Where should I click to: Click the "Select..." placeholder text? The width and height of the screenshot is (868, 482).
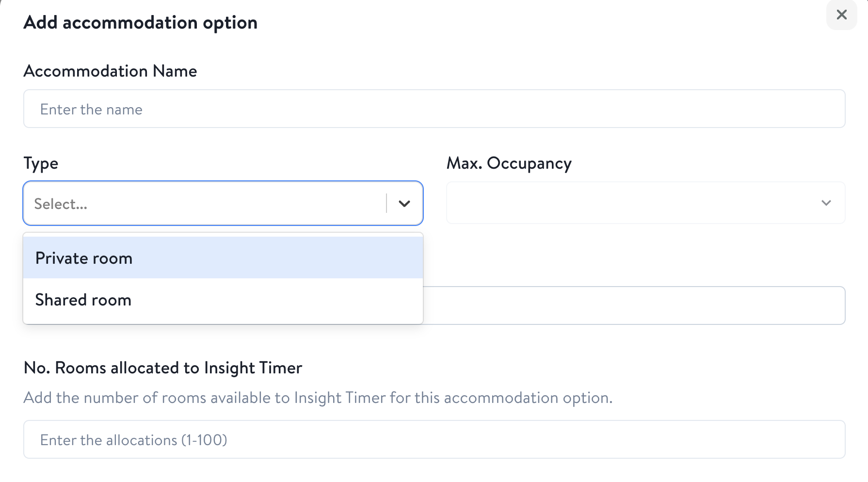pos(61,204)
